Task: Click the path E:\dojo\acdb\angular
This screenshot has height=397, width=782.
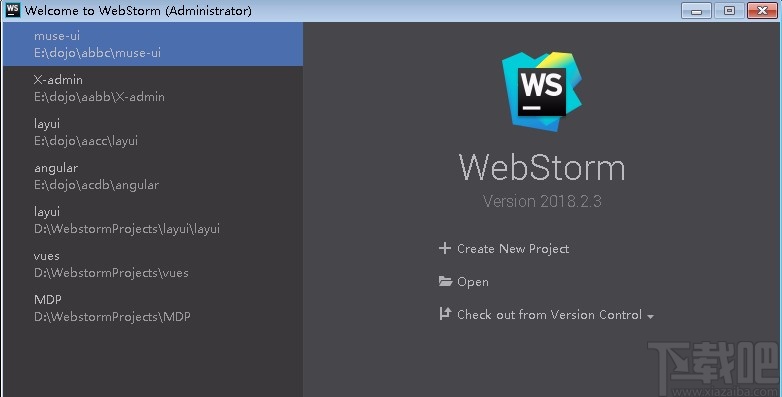Action: [96, 185]
